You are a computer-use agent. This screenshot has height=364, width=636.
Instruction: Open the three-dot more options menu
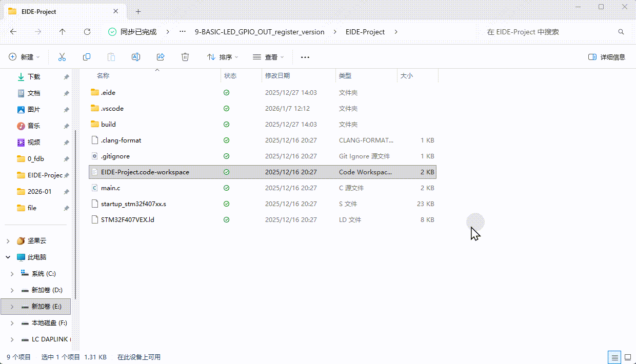coord(305,57)
